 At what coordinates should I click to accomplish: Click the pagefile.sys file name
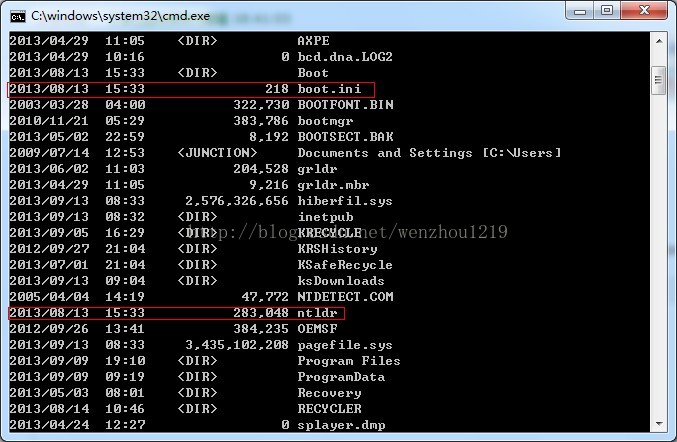click(345, 345)
